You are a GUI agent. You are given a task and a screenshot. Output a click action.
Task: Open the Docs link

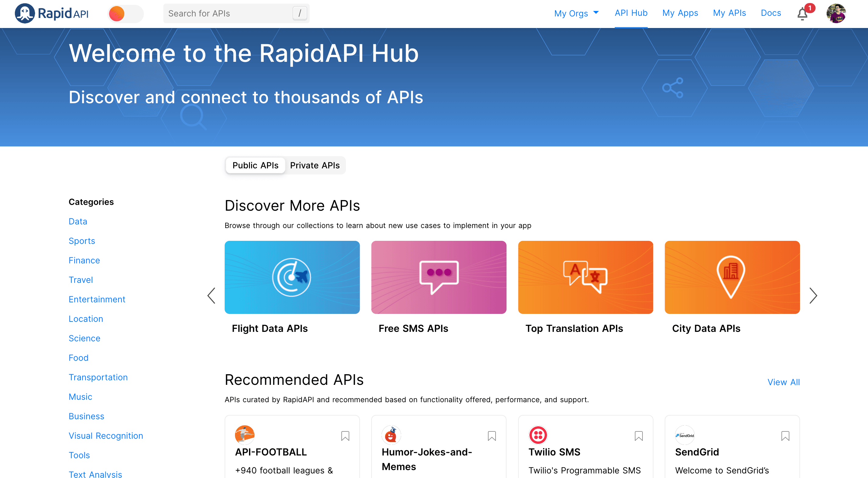[770, 13]
